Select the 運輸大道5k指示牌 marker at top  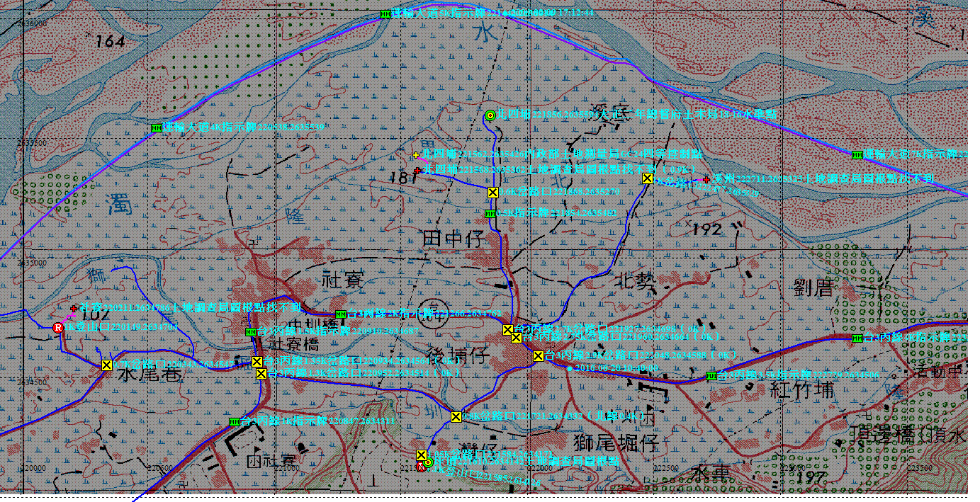pos(385,14)
